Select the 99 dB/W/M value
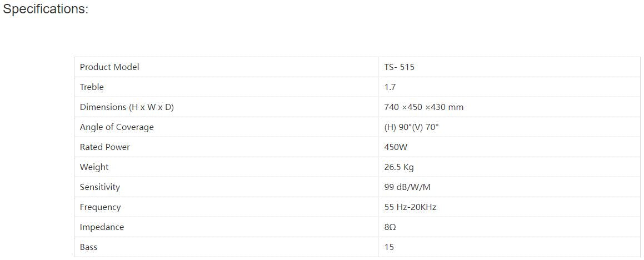 (407, 187)
